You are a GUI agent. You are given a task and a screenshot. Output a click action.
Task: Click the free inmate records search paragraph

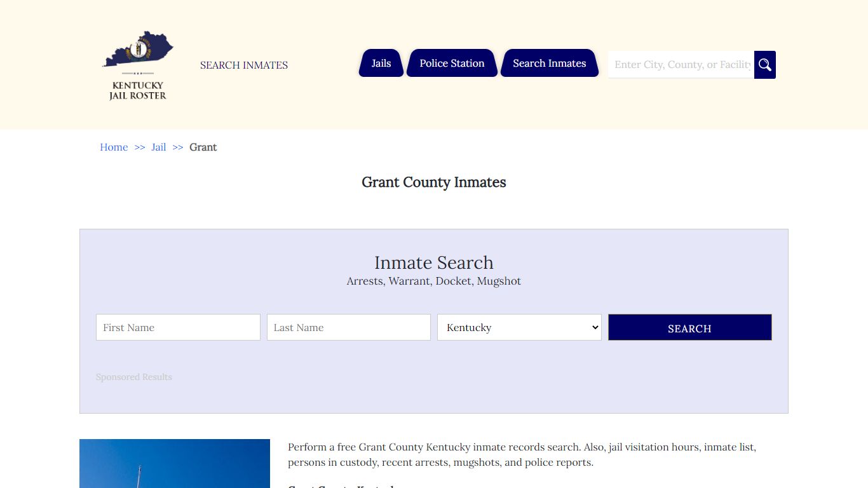(522, 454)
